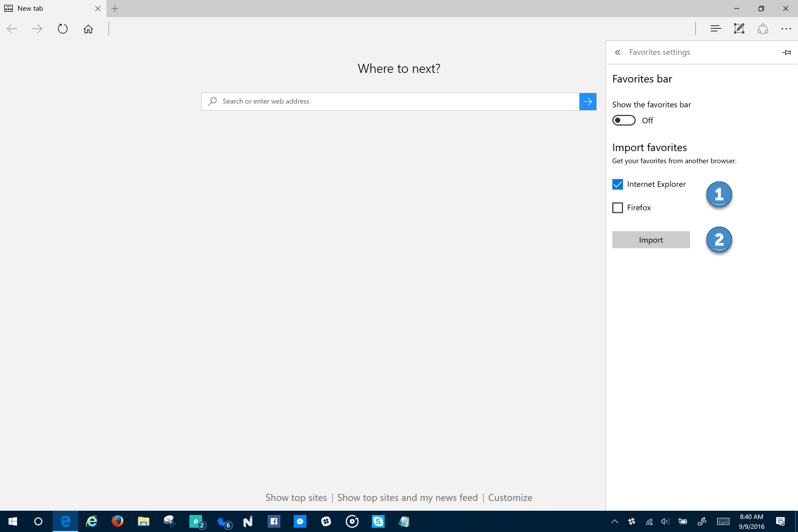Open a new tab with plus button
This screenshot has height=532, width=798.
point(115,9)
